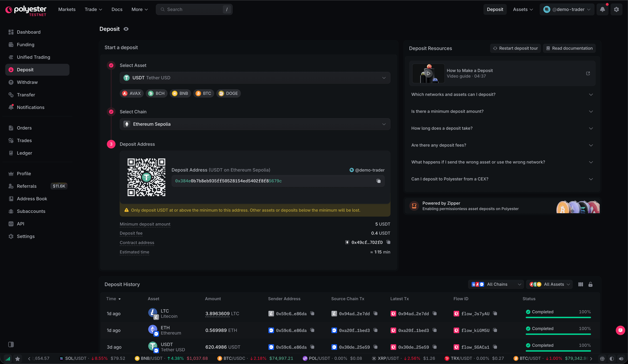This screenshot has width=628, height=364.
Task: Toggle sound with the speaker icon
Action: [621, 359]
